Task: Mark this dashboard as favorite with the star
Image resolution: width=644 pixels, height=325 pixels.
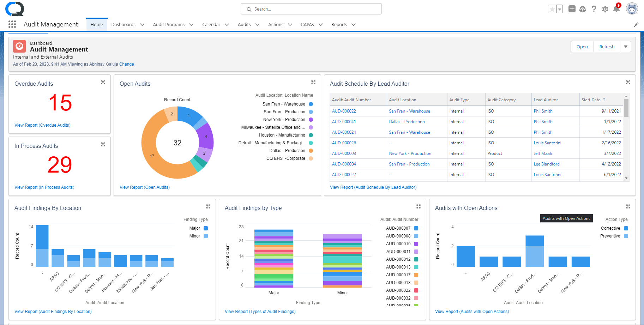Action: tap(552, 8)
